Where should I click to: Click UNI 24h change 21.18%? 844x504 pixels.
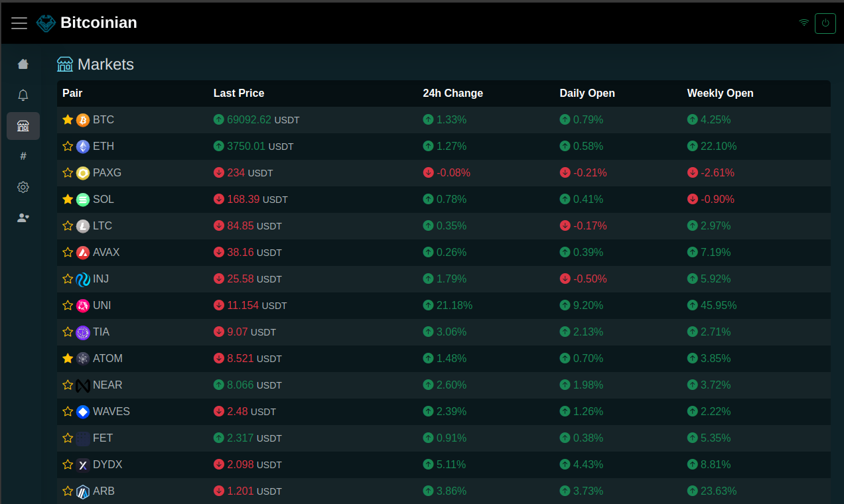click(x=455, y=306)
